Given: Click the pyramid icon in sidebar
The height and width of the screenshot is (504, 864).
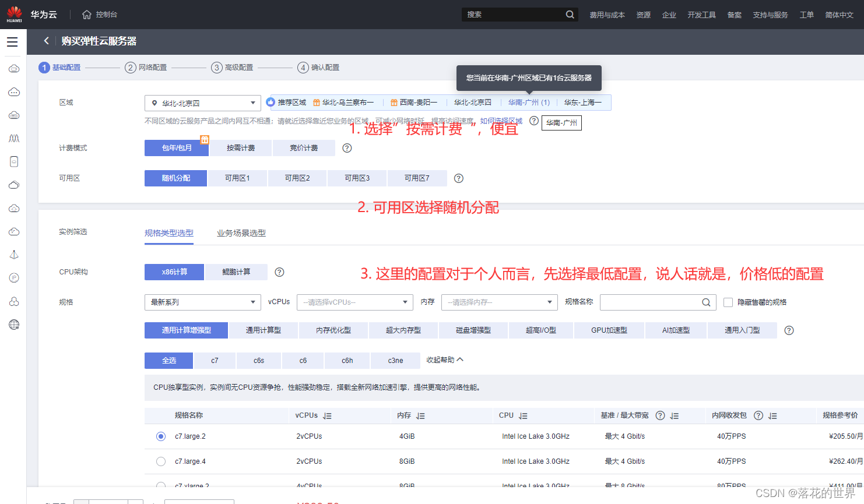Looking at the screenshot, I should click(14, 255).
